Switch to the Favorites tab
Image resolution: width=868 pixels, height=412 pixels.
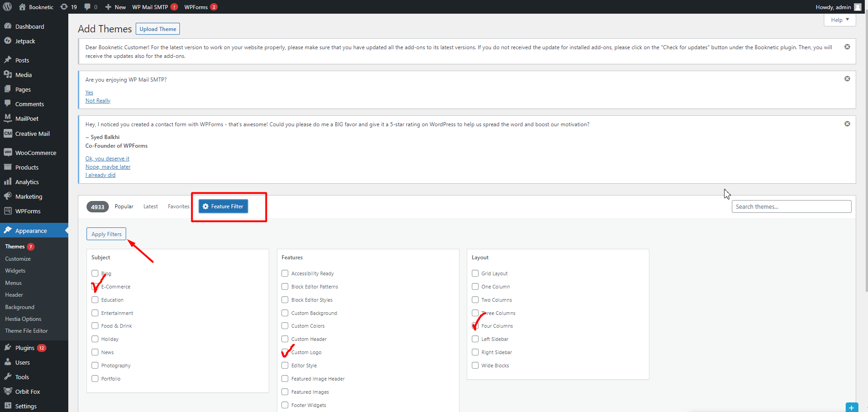coord(179,206)
